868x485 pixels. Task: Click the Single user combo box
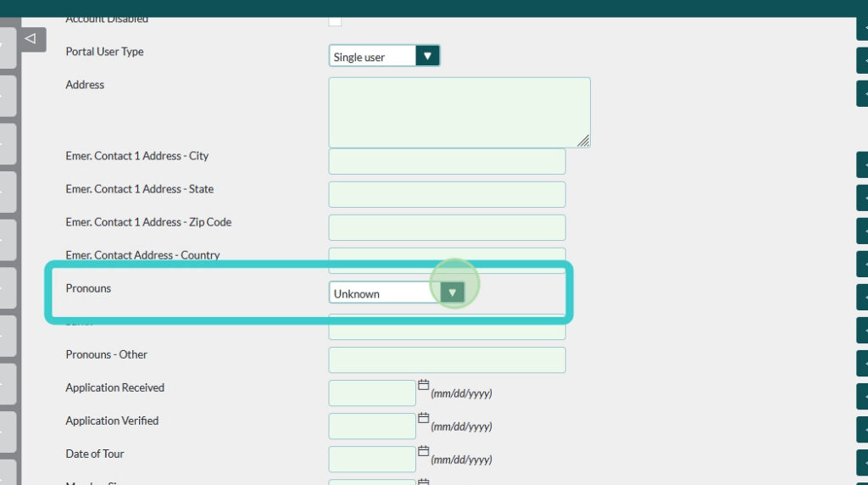coord(373,57)
